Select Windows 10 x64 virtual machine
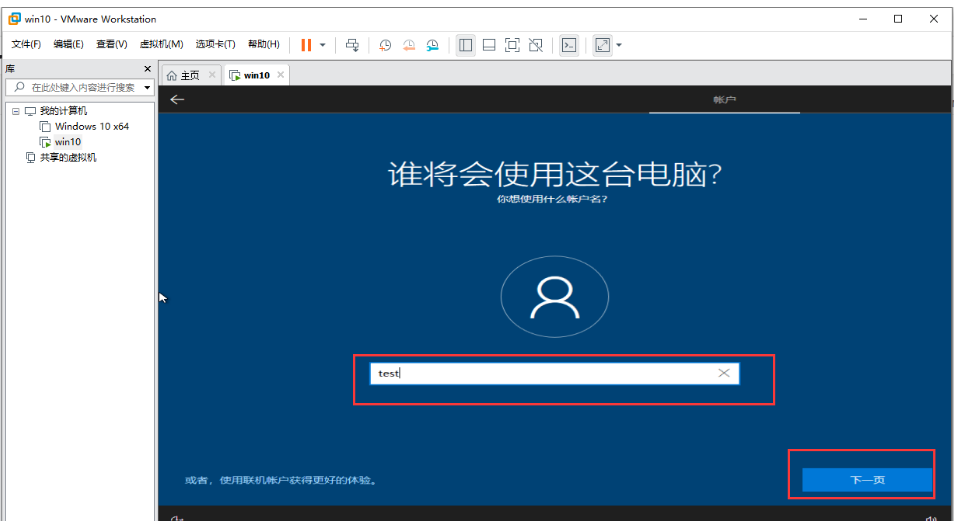 [x=92, y=126]
